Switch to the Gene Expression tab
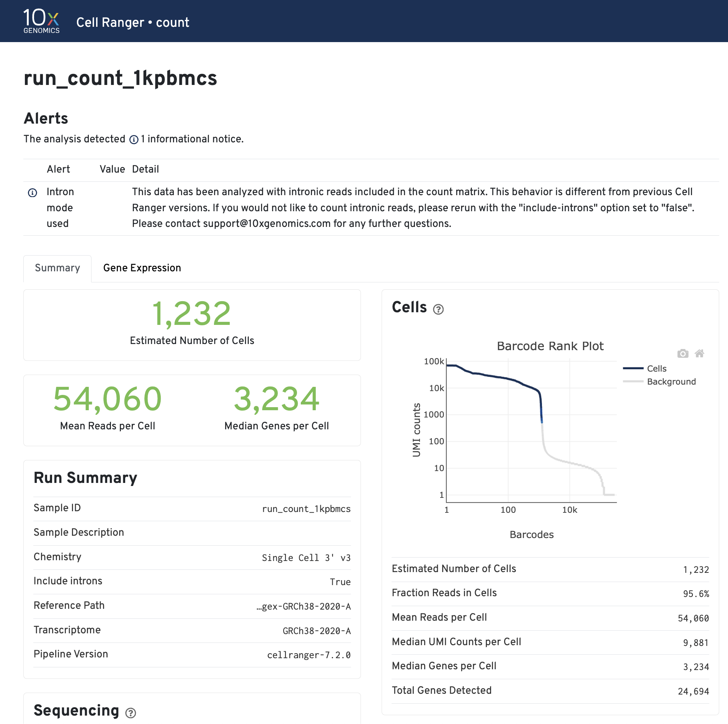 (142, 268)
